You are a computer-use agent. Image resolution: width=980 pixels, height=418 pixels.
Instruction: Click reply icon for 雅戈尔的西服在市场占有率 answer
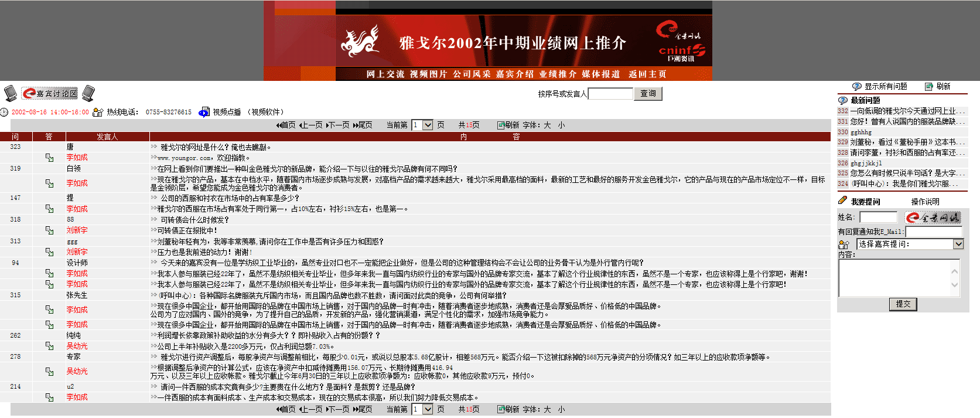point(49,209)
